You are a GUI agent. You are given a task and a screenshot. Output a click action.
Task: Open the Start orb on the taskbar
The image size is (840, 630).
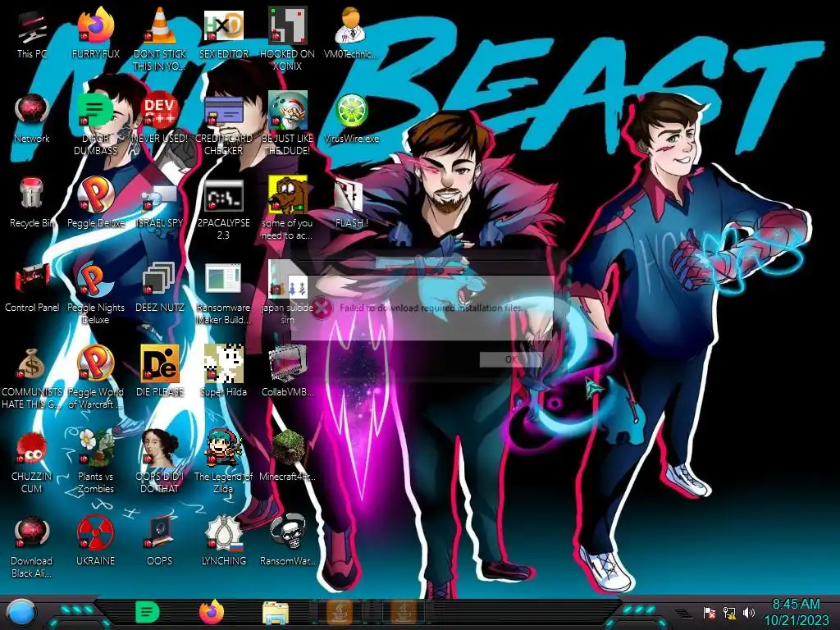click(x=21, y=613)
